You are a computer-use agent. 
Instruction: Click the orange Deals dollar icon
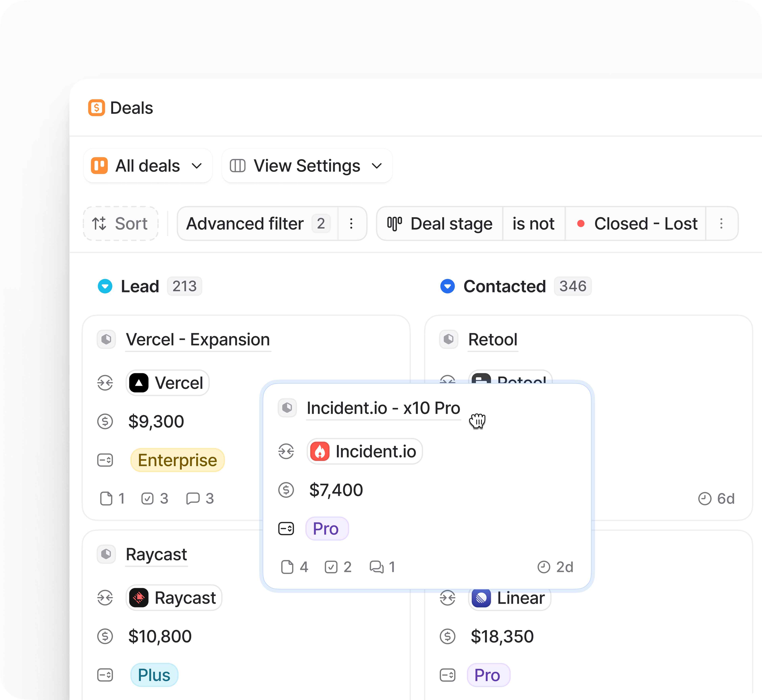click(x=96, y=108)
